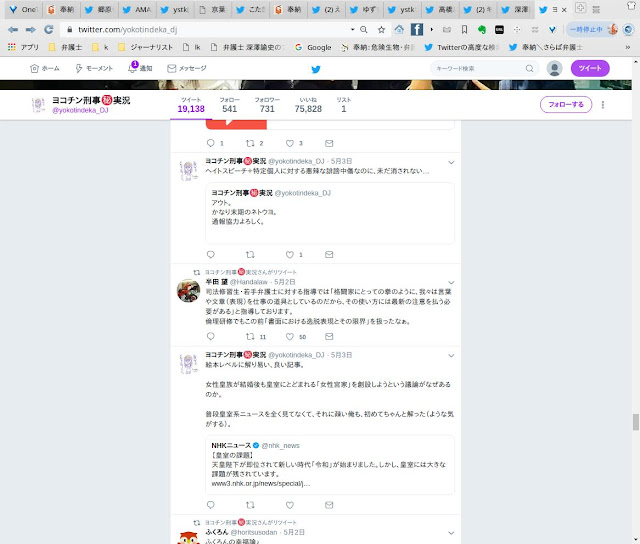Image resolution: width=640 pixels, height=544 pixels.
Task: Click the address bar zoom magnifier icon
Action: point(364,29)
